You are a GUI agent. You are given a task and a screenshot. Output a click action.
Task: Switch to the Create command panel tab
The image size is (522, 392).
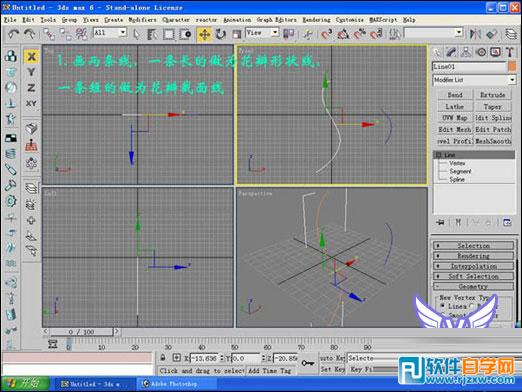(x=437, y=52)
